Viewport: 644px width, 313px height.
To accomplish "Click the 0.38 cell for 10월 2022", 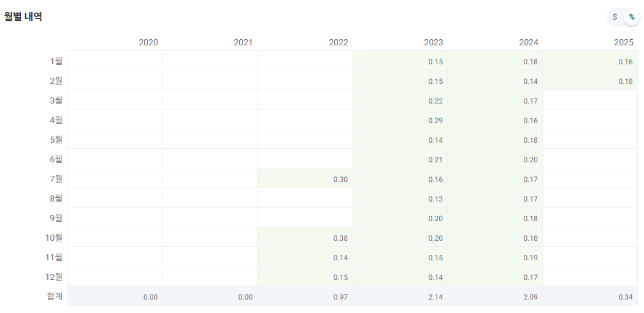I will (x=305, y=238).
